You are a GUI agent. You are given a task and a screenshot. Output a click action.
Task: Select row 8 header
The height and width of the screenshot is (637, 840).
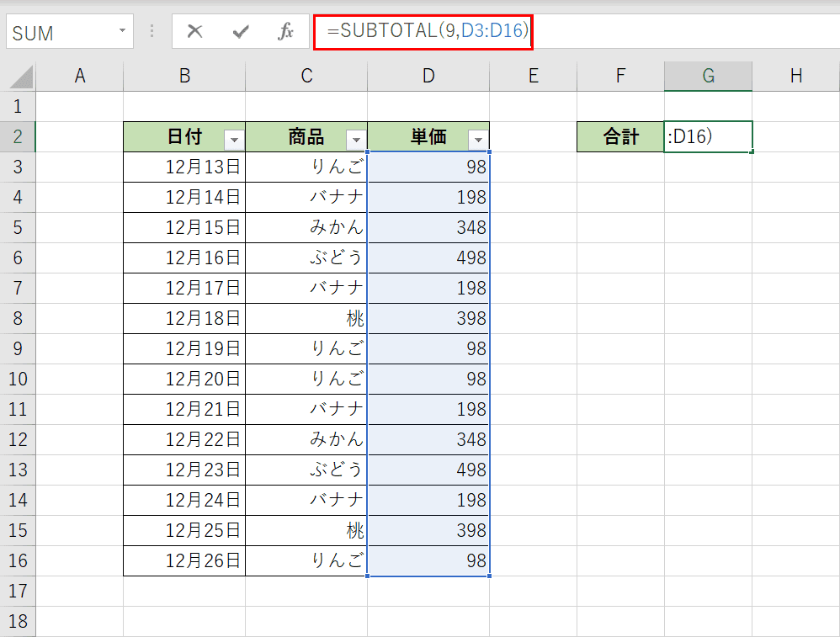(18, 318)
